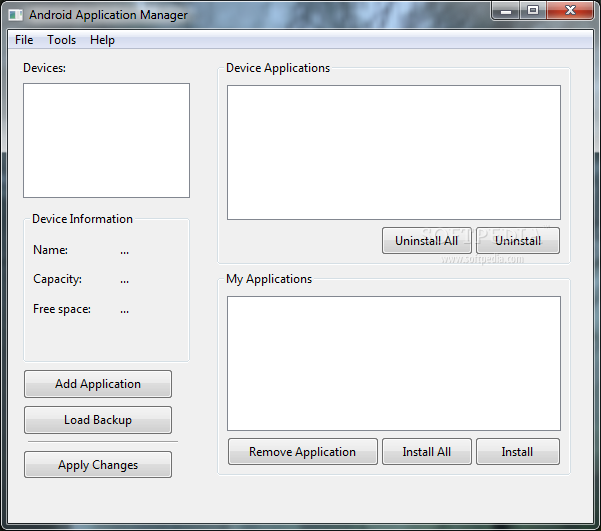Minimize the Android Application Manager window
This screenshot has height=531, width=601.
(506, 11)
